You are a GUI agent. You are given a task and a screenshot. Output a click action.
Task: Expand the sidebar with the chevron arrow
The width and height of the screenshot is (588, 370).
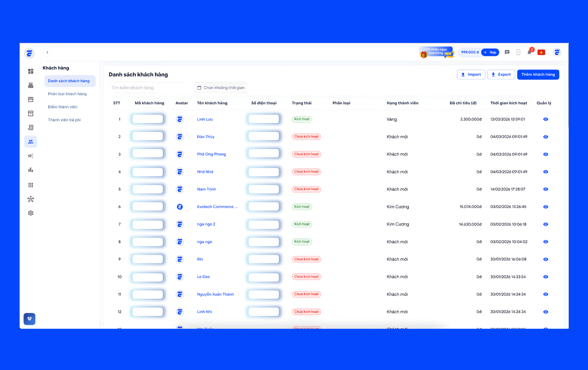click(x=47, y=52)
